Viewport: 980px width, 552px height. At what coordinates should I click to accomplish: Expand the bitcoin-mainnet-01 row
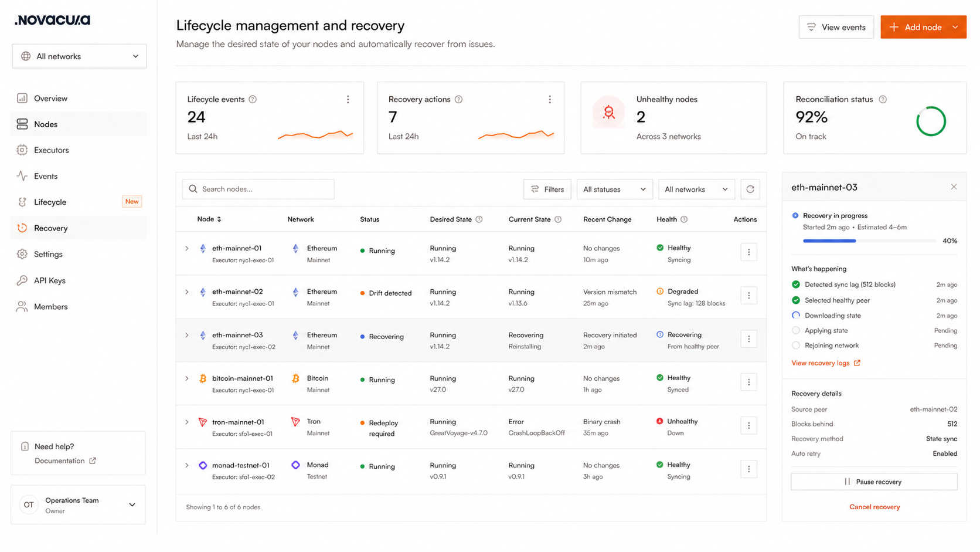click(x=187, y=379)
